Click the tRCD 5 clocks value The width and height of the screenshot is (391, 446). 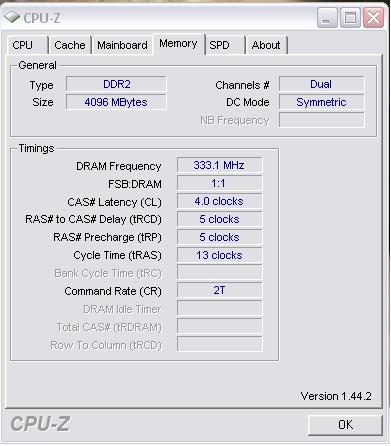219,219
